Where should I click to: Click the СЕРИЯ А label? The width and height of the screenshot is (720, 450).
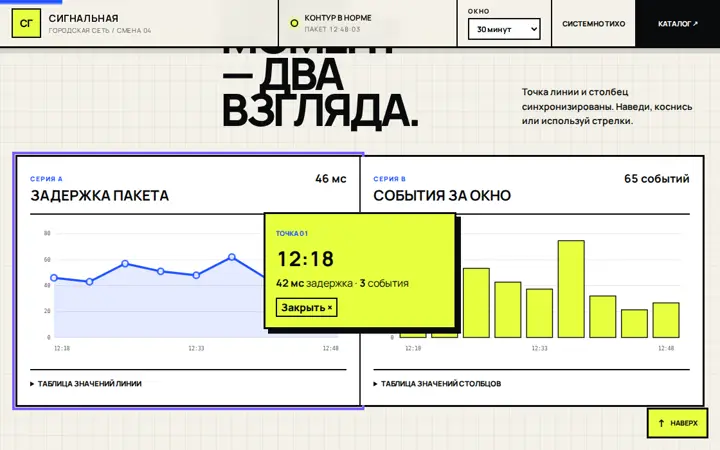46,179
